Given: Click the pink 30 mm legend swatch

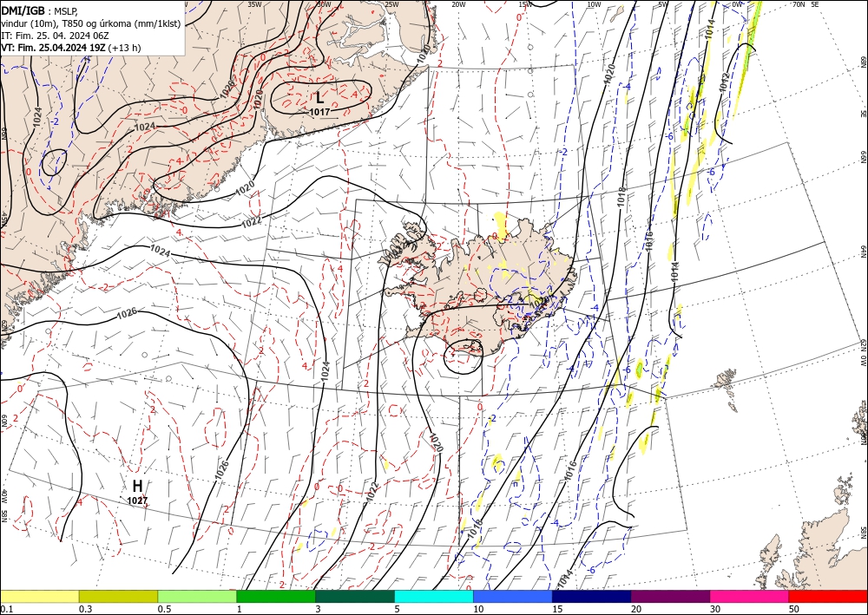Looking at the screenshot, I should (750, 596).
